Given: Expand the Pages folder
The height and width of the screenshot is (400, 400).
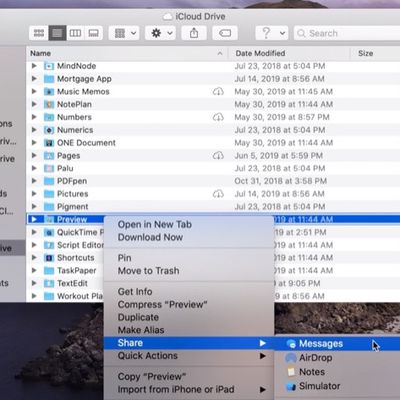Looking at the screenshot, I should [x=34, y=155].
